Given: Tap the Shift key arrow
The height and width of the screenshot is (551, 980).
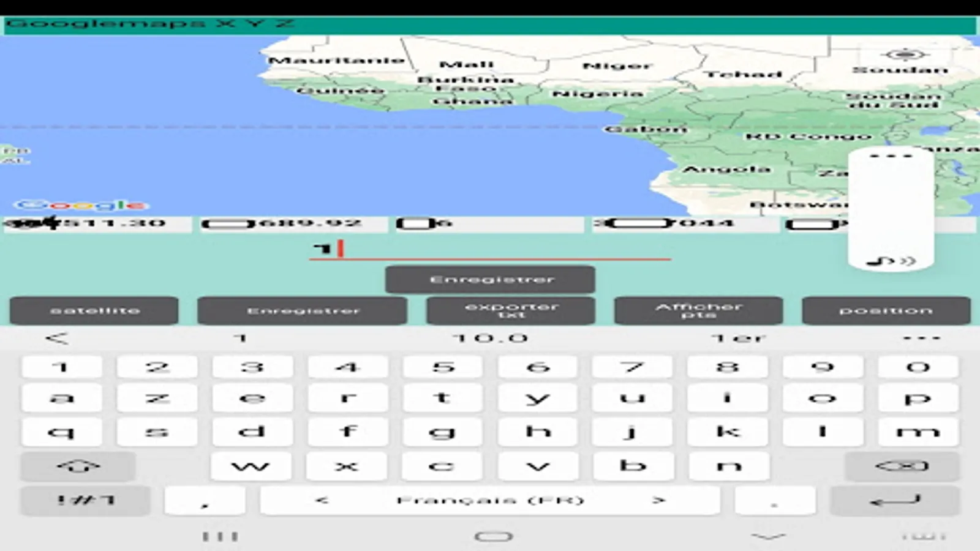Looking at the screenshot, I should click(x=78, y=467).
